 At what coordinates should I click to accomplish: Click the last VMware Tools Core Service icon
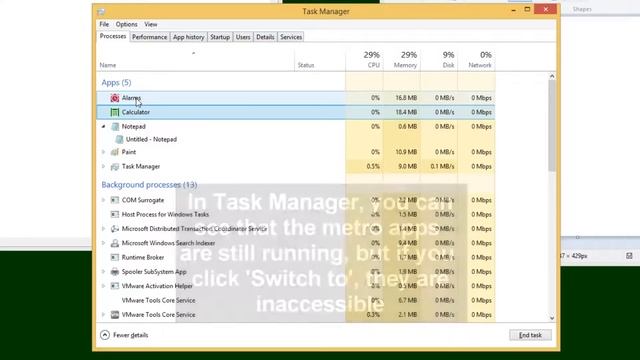[115, 315]
